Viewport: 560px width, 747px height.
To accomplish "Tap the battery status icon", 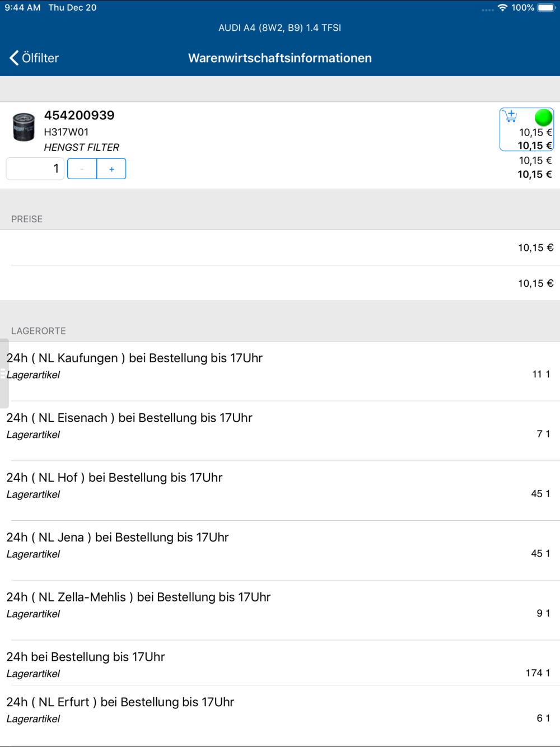I will coord(546,8).
